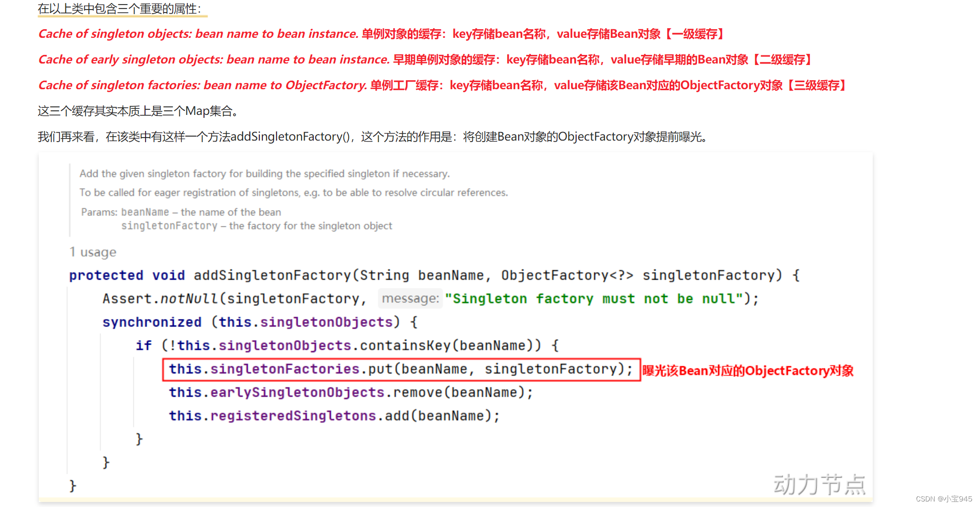Click the 'if (!this.singletonObjects.containsKey' line
The width and height of the screenshot is (980, 507).
pyautogui.click(x=347, y=346)
